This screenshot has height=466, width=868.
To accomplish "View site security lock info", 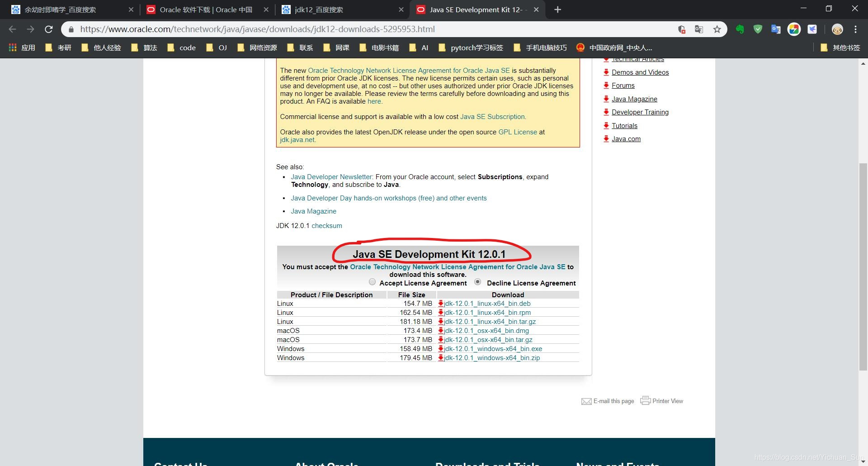I will [71, 29].
